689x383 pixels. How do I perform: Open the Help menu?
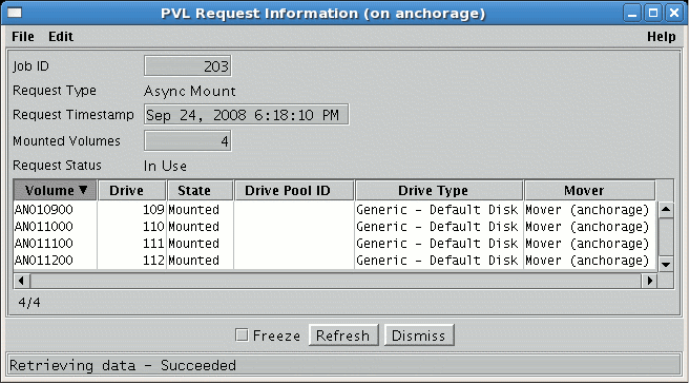click(x=661, y=36)
